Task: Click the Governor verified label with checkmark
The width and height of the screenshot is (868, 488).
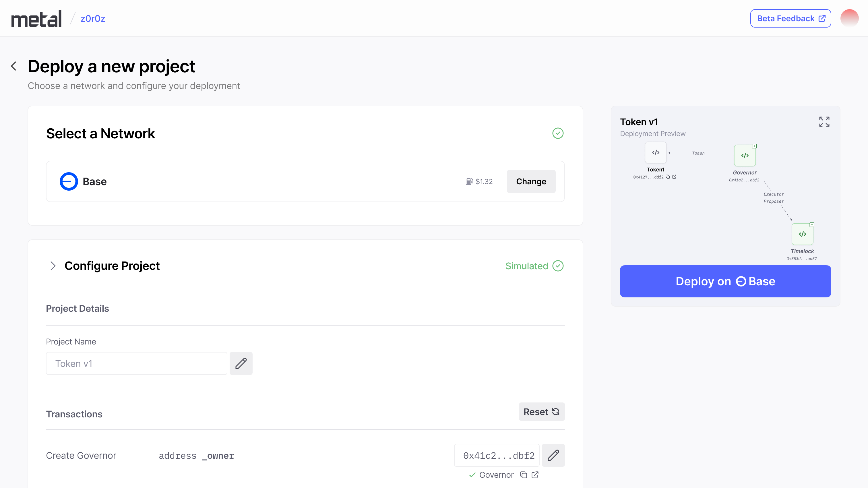Action: [x=491, y=475]
